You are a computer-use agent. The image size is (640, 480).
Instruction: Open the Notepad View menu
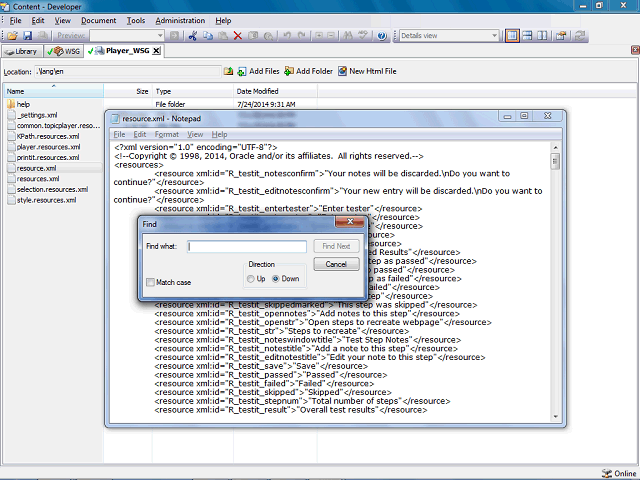click(195, 134)
